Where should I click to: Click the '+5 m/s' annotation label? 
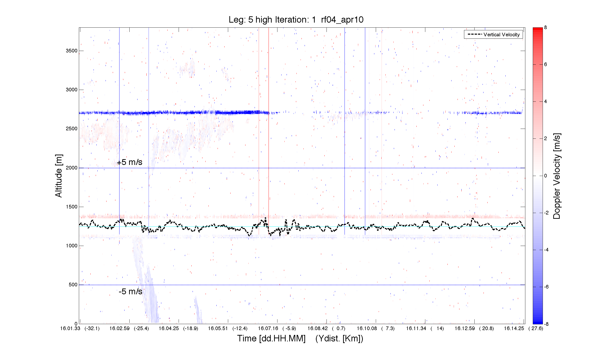[x=130, y=162]
